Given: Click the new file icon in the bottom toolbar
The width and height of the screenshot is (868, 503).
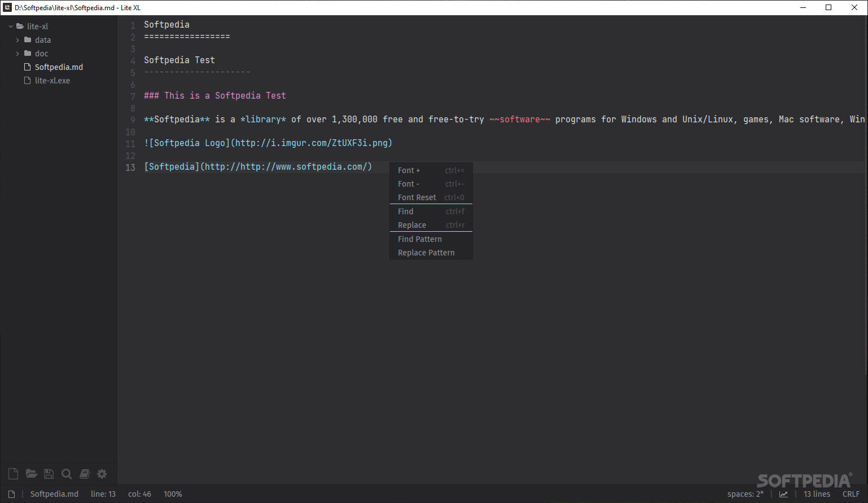Looking at the screenshot, I should pyautogui.click(x=13, y=474).
